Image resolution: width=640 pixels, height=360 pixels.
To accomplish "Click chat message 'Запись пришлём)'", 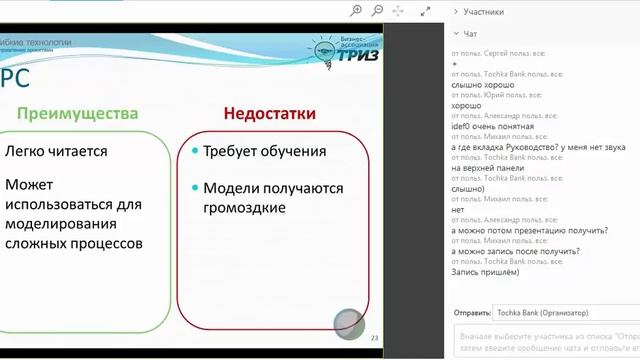I will tap(485, 272).
